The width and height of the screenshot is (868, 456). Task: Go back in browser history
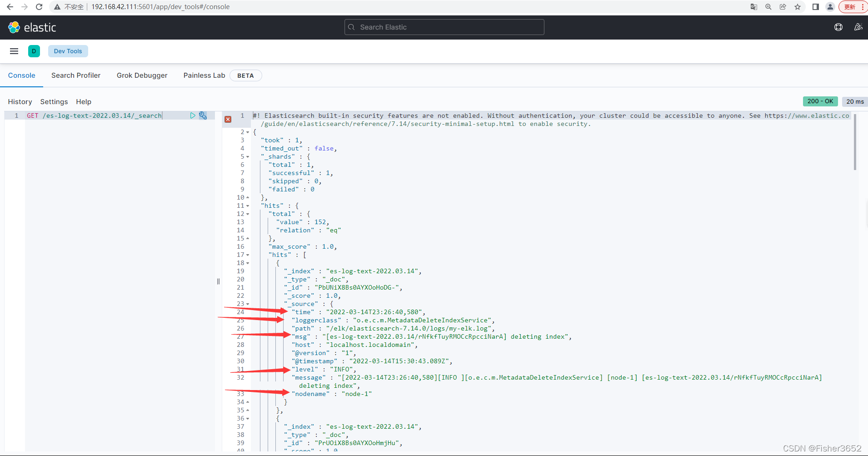(10, 7)
